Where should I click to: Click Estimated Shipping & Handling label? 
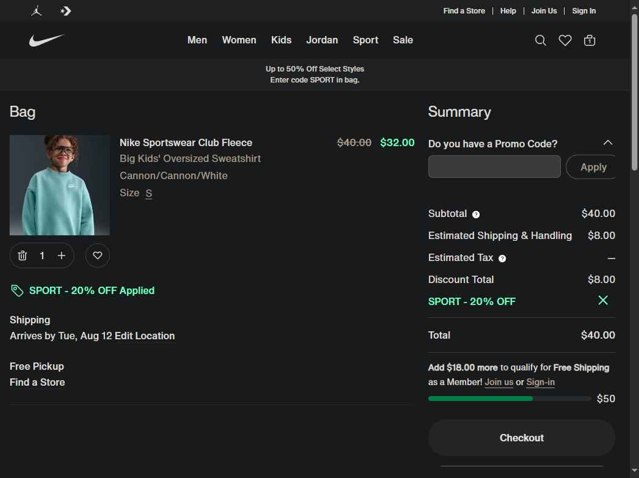click(x=500, y=236)
